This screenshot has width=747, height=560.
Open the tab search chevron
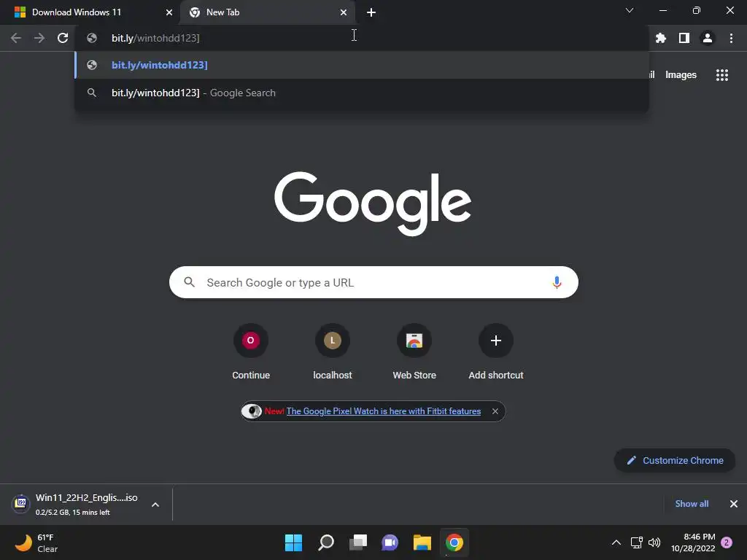click(x=630, y=10)
